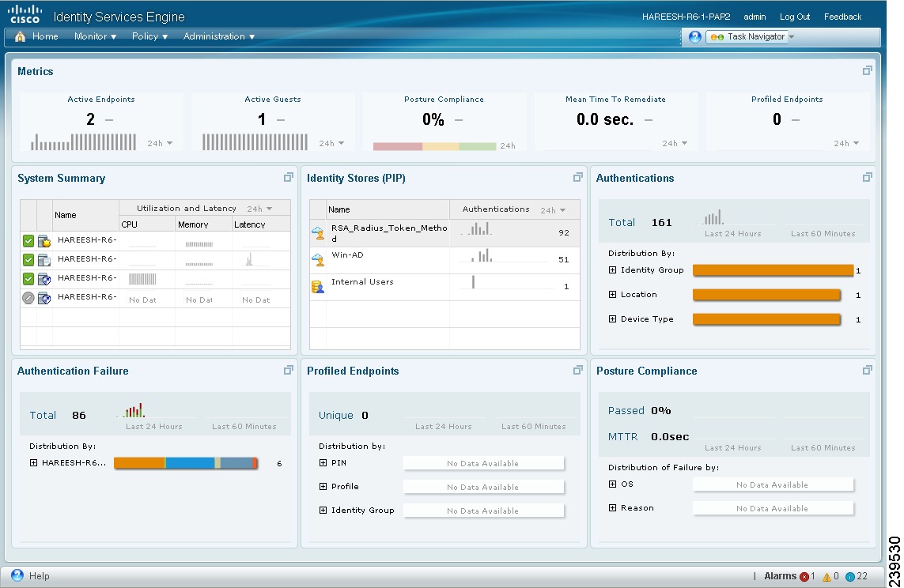Image resolution: width=904 pixels, height=588 pixels.
Task: Click the orange Device Type distribution bar
Action: click(767, 319)
